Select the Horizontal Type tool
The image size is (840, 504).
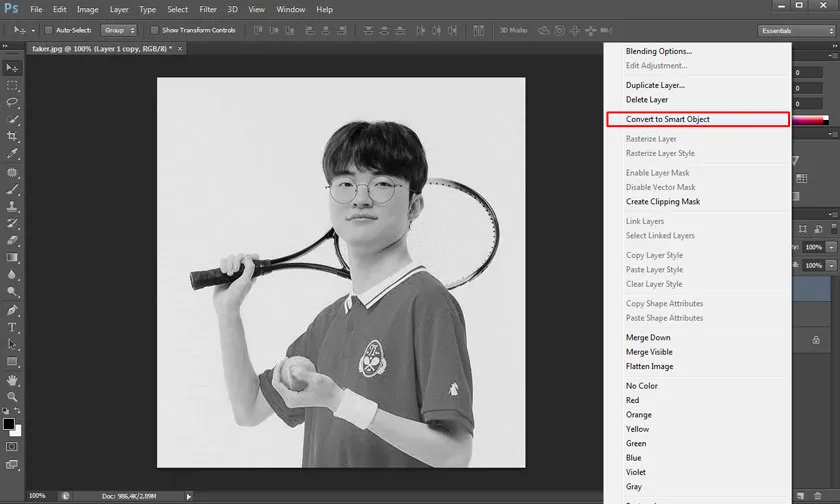point(12,327)
